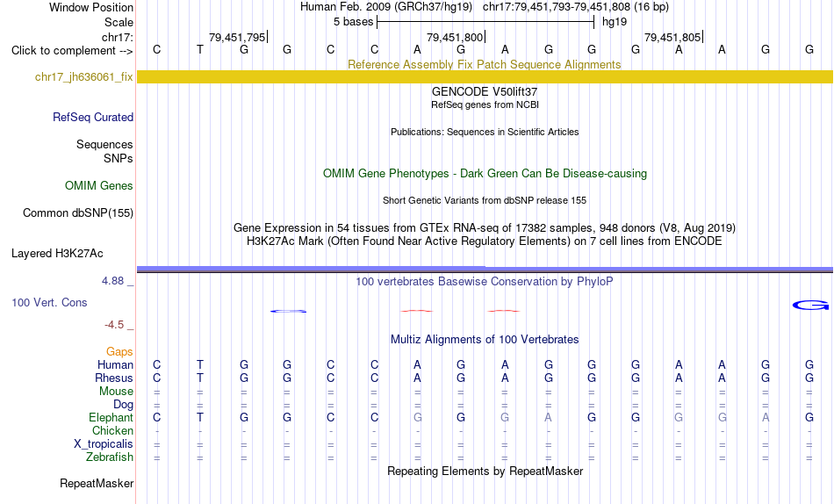Click the large blue G conservation glyph

810,306
